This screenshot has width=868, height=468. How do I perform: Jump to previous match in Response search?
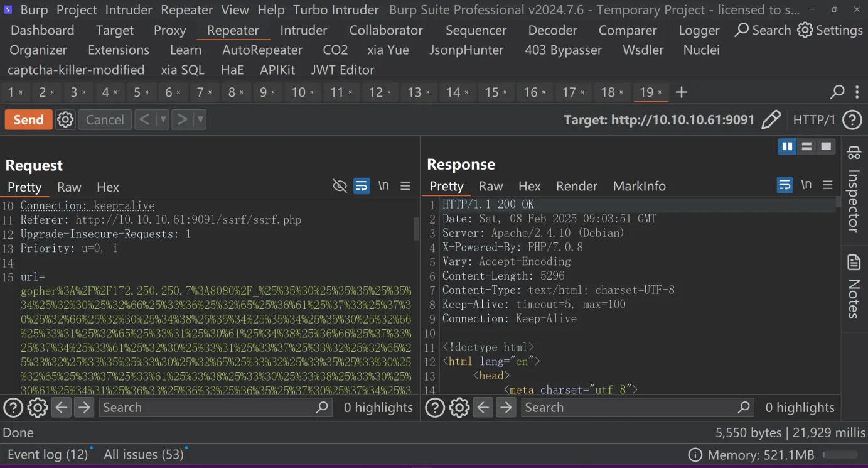(x=483, y=408)
